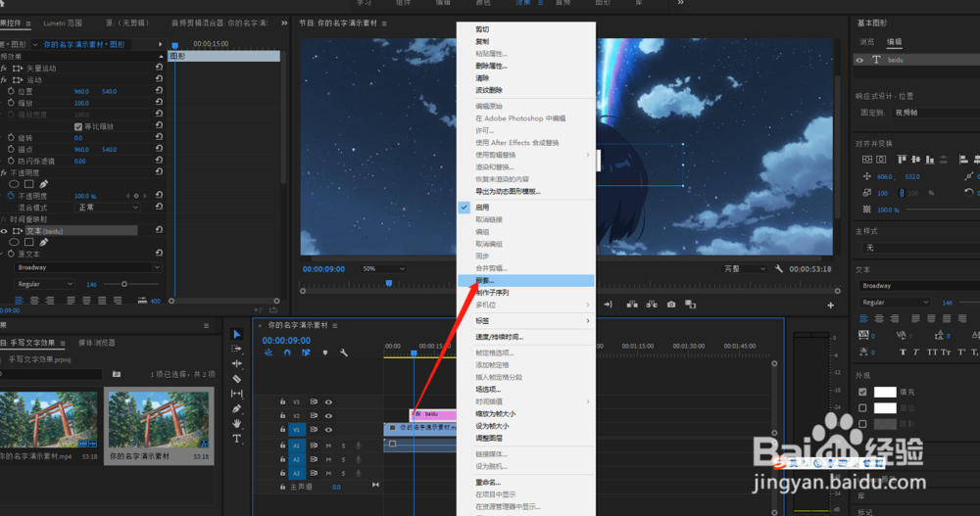Choose 嵌套... in context menu
This screenshot has height=516, width=980.
[525, 280]
